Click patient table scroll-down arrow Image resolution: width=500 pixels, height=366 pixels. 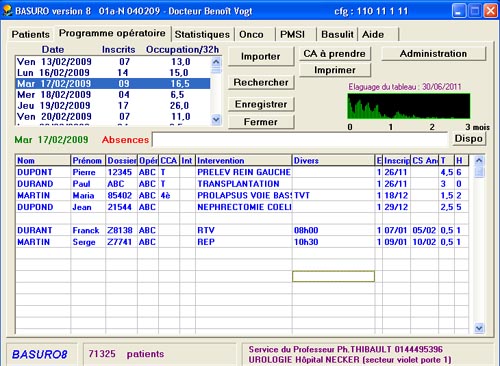pyautogui.click(x=479, y=328)
